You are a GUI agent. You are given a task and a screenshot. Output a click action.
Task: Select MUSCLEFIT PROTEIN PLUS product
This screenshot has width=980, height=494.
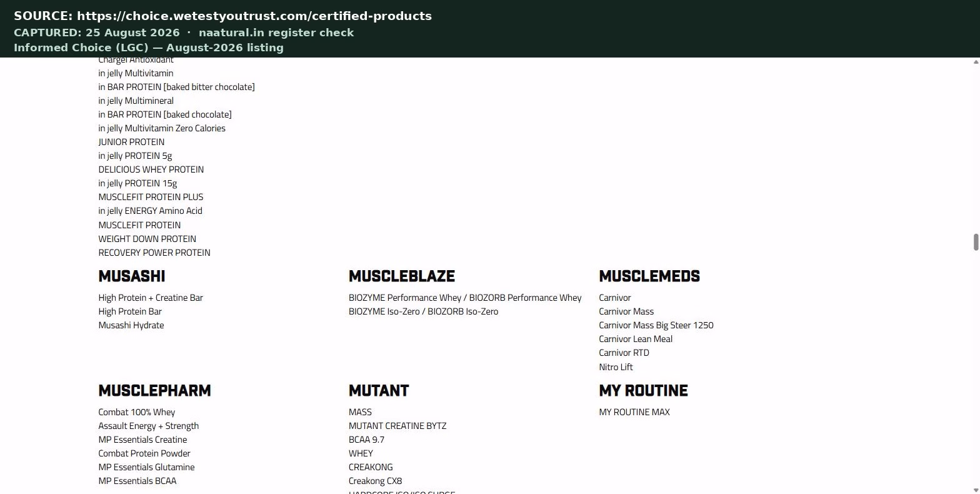[151, 197]
